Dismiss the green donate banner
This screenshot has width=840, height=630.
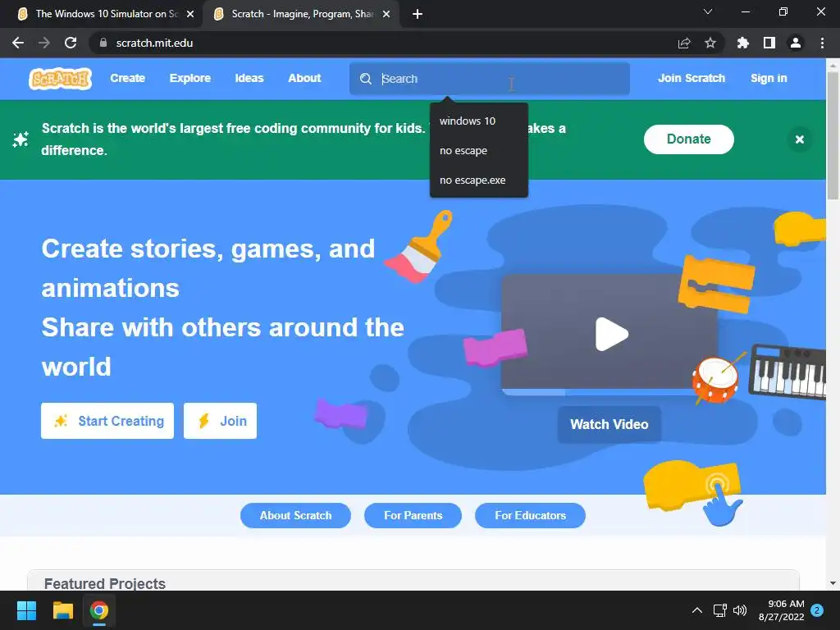click(x=799, y=139)
